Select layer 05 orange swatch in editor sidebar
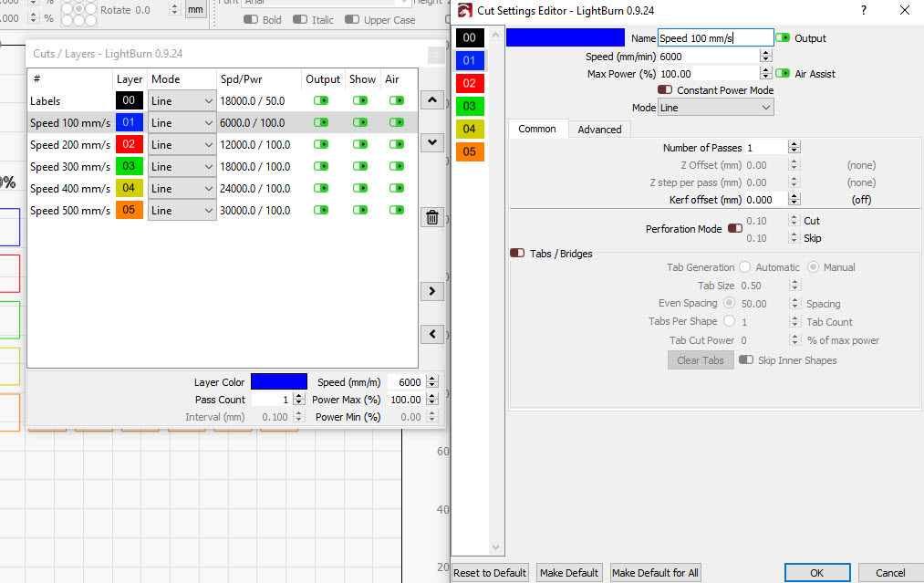This screenshot has height=583, width=924. click(469, 151)
